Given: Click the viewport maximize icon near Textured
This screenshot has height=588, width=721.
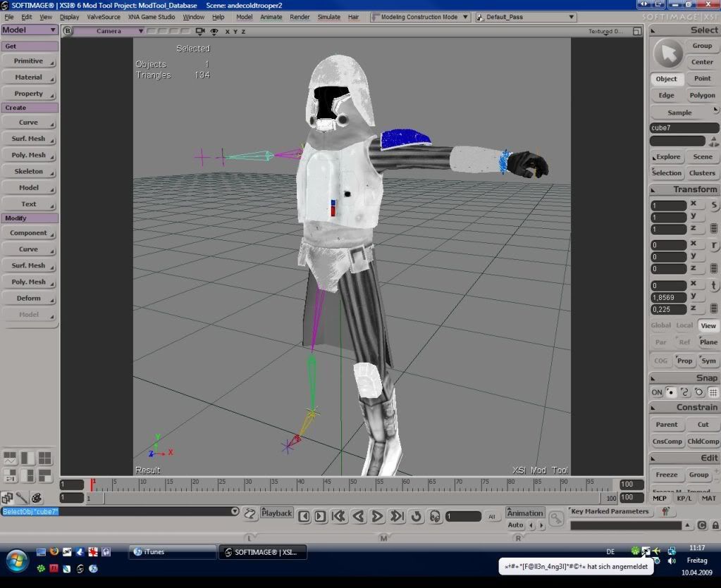Looking at the screenshot, I should (x=637, y=31).
